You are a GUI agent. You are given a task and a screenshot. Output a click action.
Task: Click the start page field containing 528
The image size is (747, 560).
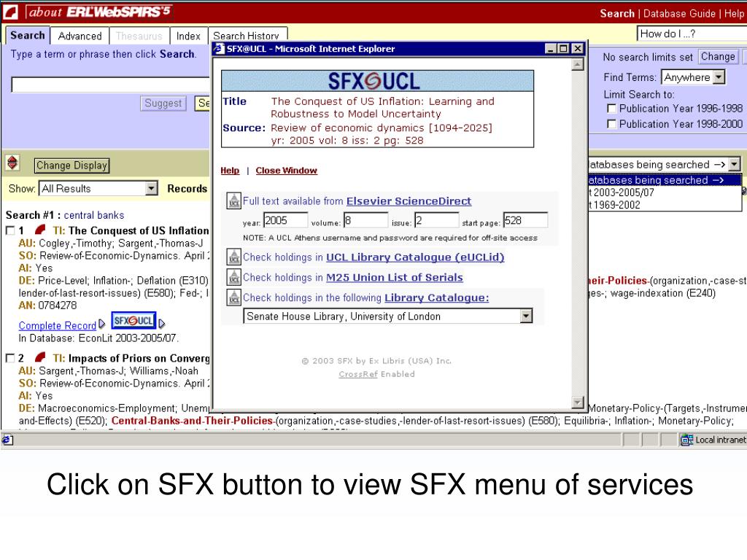[x=525, y=220]
